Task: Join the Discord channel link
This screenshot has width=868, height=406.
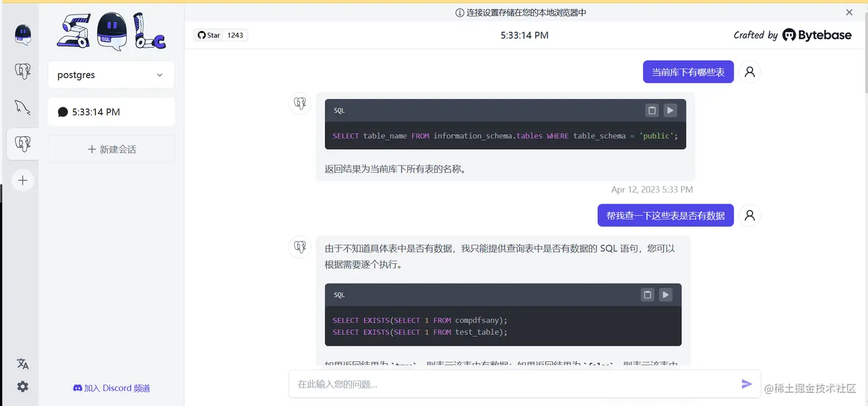Action: click(111, 388)
